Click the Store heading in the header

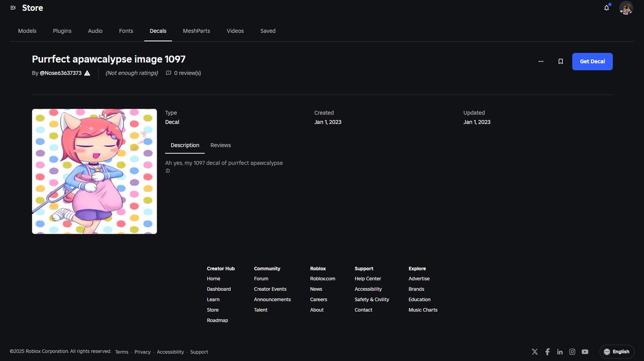(33, 8)
